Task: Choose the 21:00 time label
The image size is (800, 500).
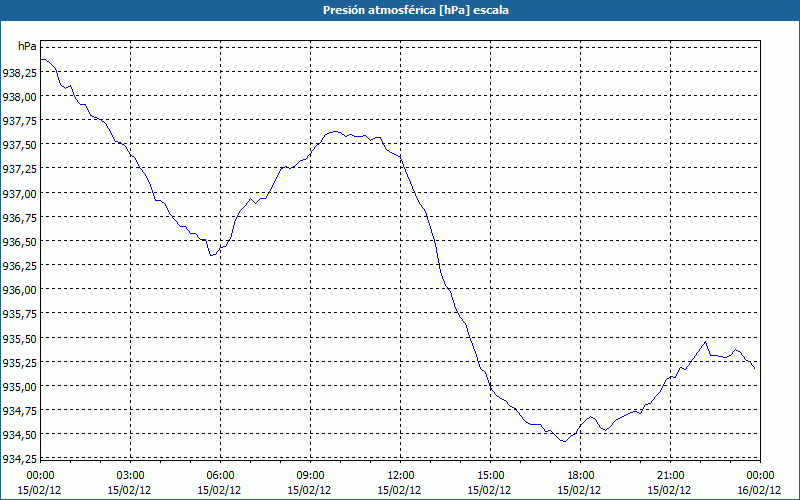Action: pos(670,476)
